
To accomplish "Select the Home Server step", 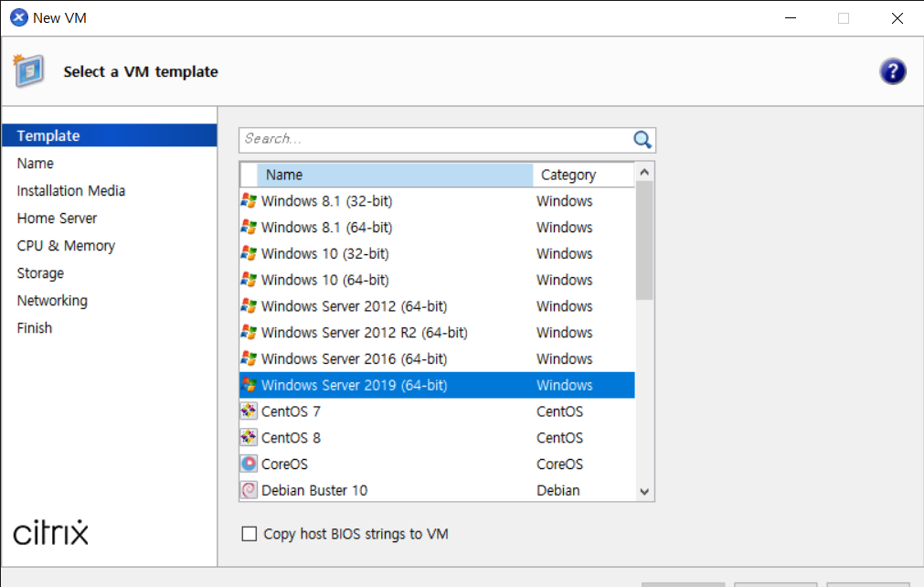I will click(x=57, y=218).
